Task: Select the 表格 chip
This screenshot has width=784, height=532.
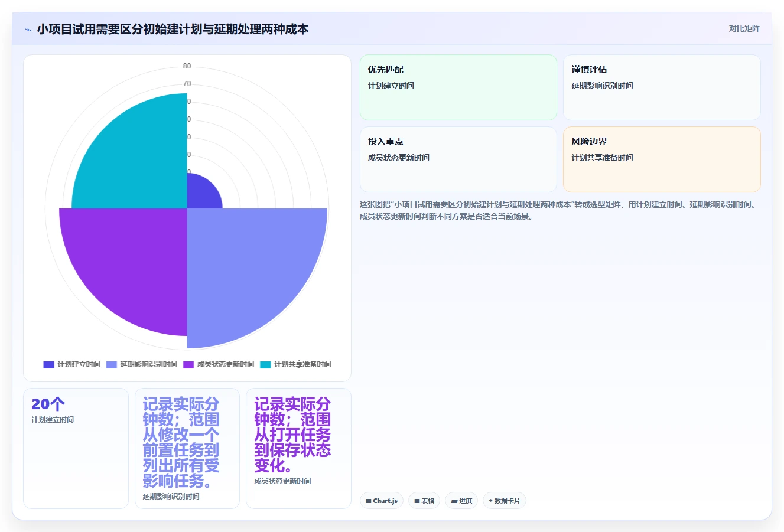Action: tap(424, 501)
